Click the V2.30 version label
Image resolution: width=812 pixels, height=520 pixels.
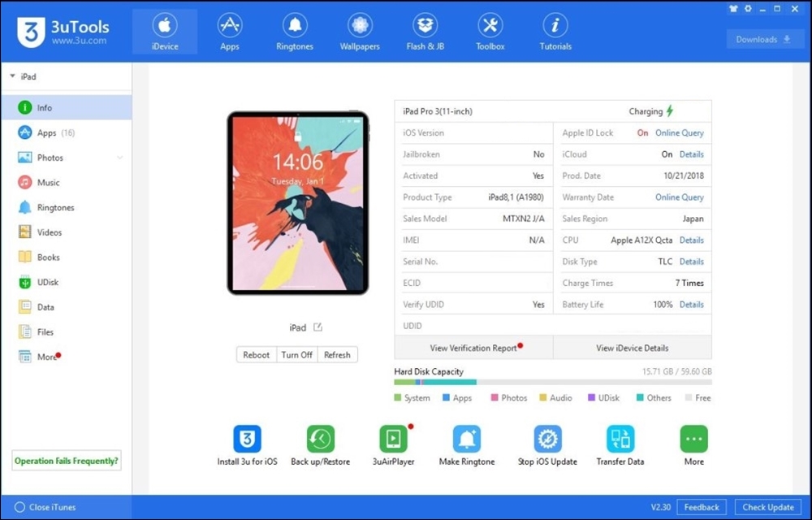pos(661,507)
